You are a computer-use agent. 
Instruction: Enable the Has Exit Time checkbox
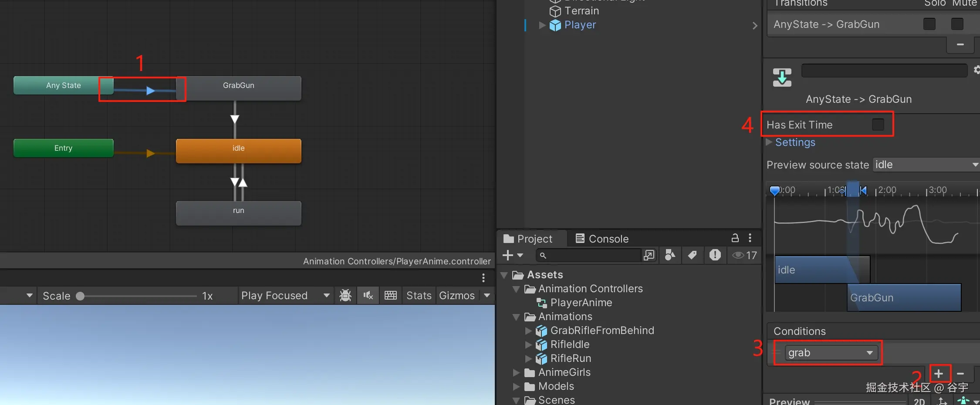[x=878, y=125]
